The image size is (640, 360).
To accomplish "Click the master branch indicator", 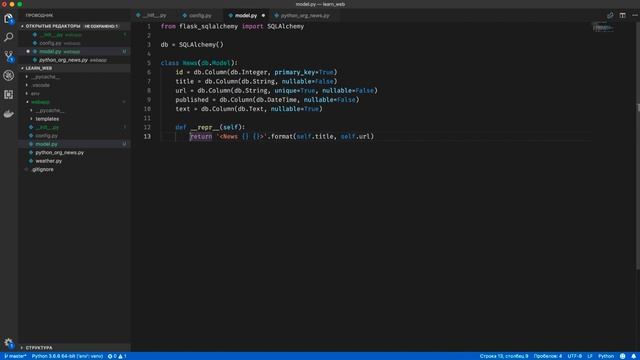I will [x=16, y=356].
